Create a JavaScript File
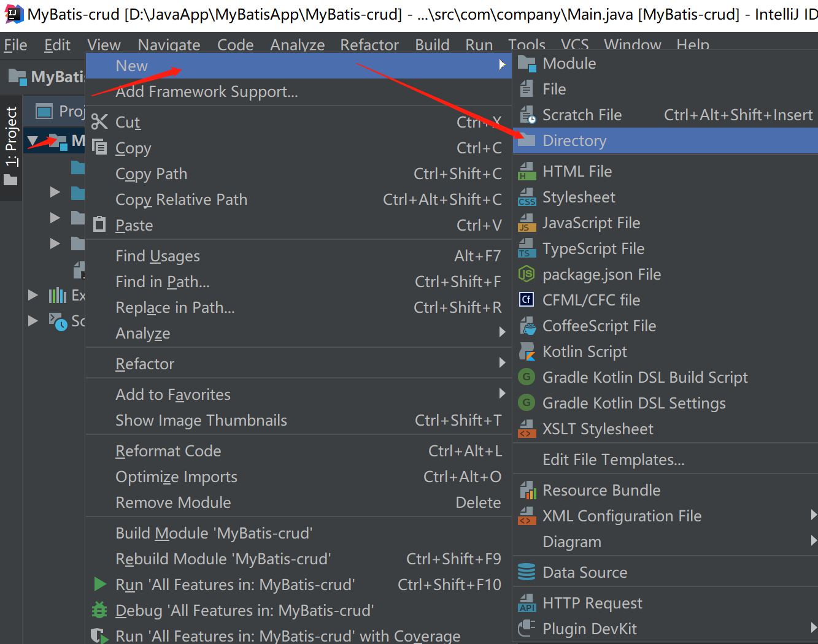Image resolution: width=818 pixels, height=644 pixels. (x=591, y=223)
